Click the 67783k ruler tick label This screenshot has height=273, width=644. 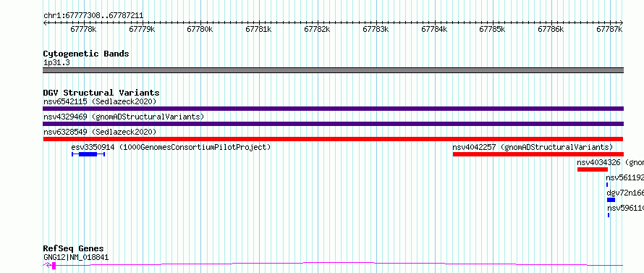(376, 29)
